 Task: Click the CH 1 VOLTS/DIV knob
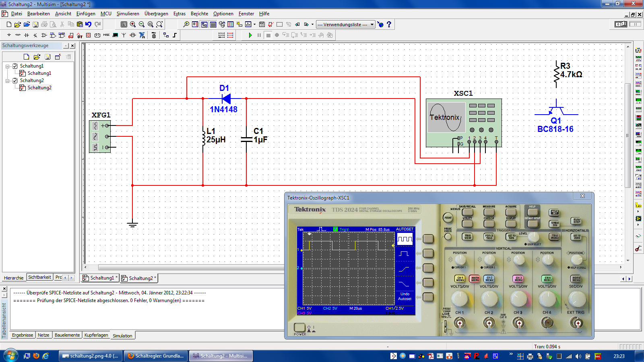pyautogui.click(x=460, y=299)
